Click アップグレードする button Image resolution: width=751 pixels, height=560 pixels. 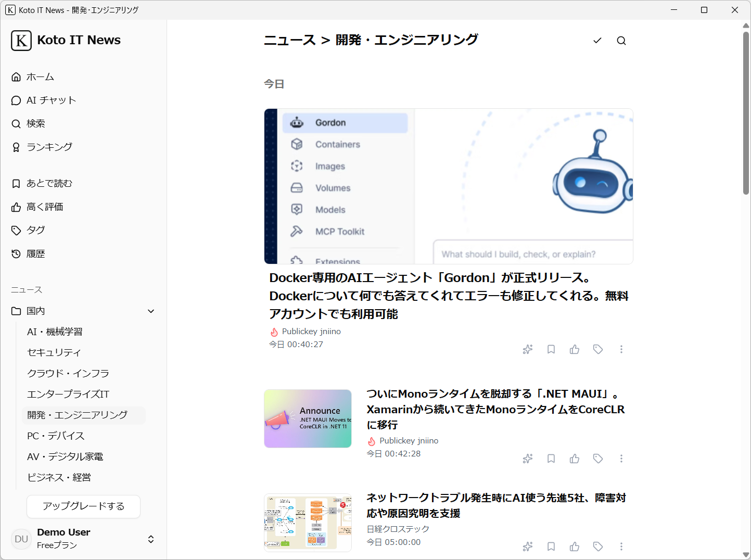coord(83,506)
